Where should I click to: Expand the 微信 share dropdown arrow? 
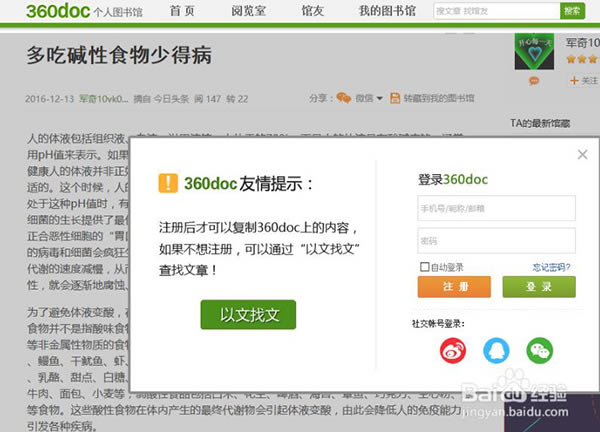(x=379, y=98)
